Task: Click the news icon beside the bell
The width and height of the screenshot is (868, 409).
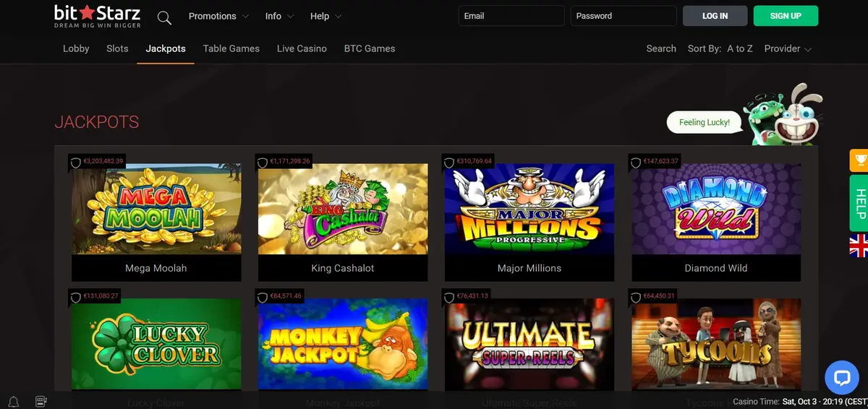Action: pyautogui.click(x=41, y=401)
